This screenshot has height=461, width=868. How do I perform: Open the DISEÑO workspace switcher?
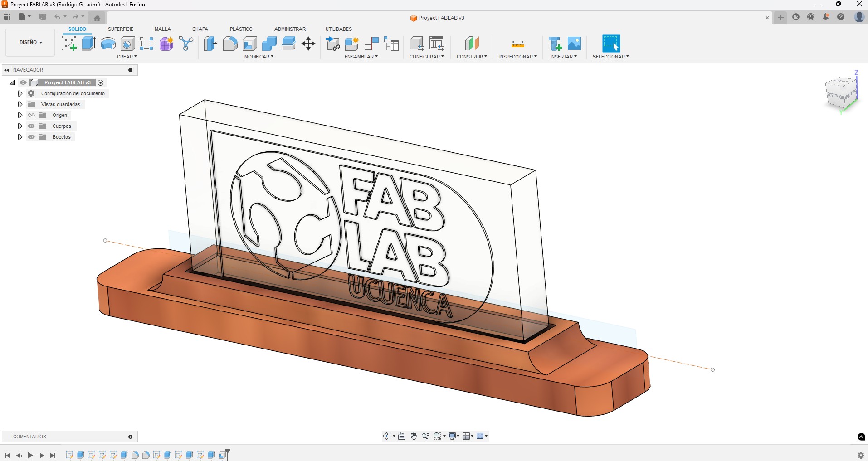[x=29, y=42]
